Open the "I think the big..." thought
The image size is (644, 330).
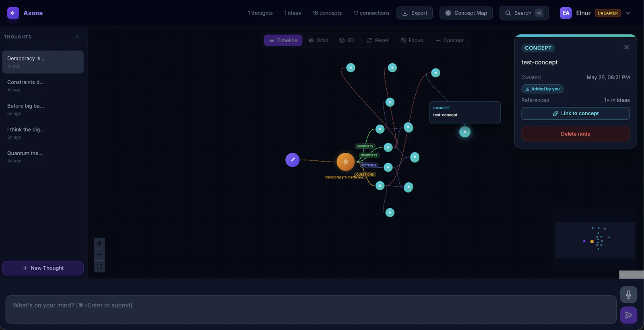coord(43,133)
